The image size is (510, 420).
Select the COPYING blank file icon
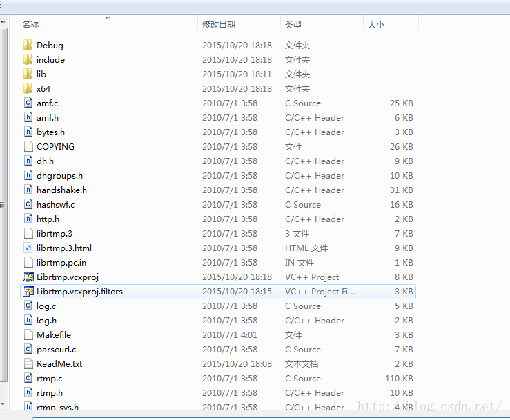pyautogui.click(x=28, y=146)
